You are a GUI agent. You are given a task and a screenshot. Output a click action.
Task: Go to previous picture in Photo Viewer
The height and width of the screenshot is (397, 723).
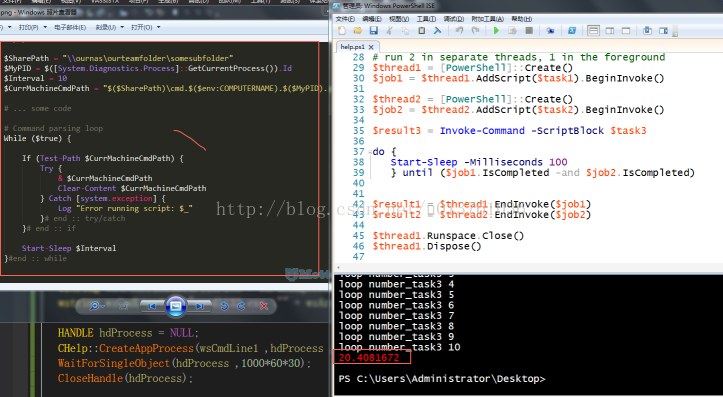click(x=151, y=306)
